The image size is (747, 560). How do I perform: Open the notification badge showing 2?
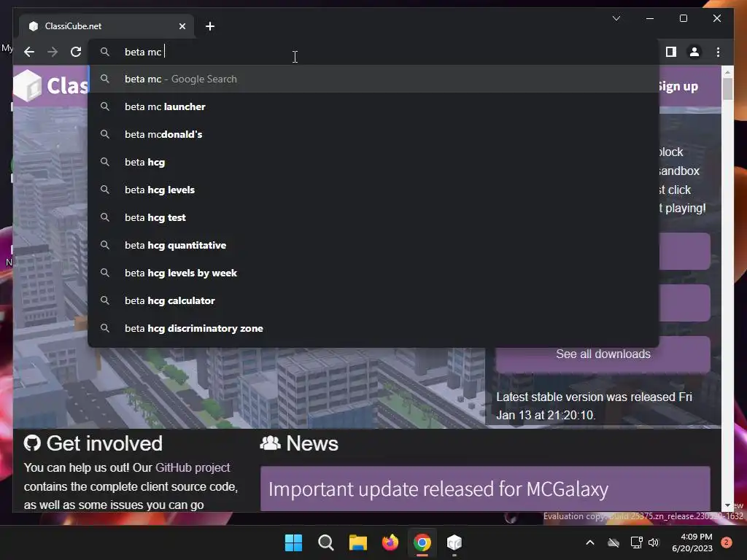click(x=727, y=542)
